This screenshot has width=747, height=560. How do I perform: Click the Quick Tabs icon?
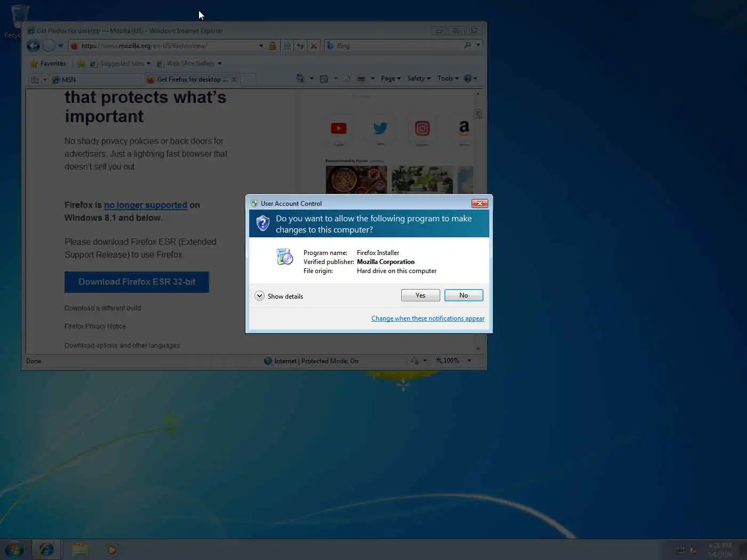35,80
